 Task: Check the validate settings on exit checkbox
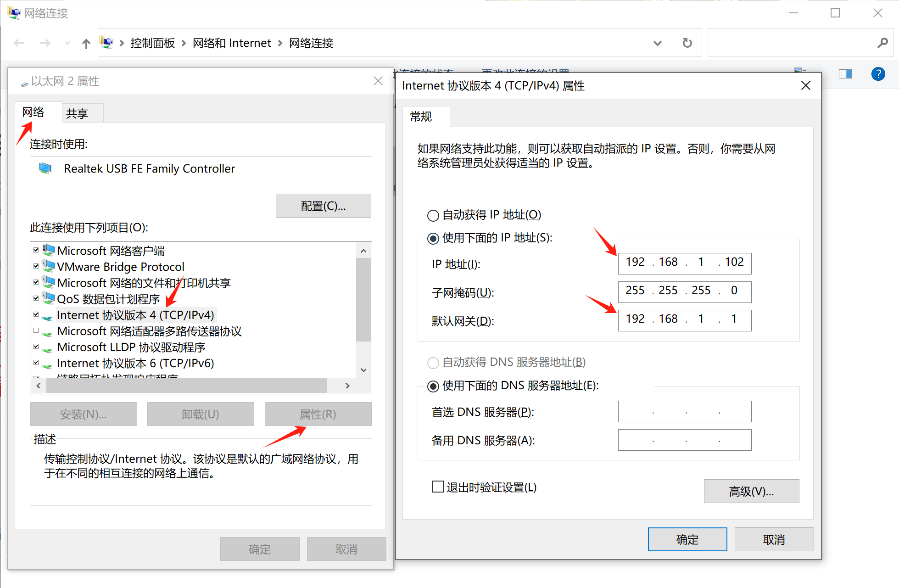[x=438, y=487]
